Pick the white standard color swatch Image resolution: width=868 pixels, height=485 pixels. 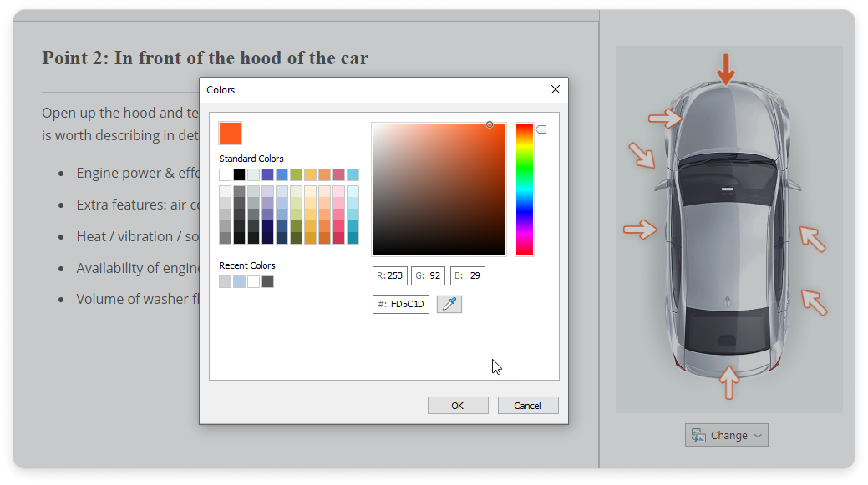coord(226,174)
